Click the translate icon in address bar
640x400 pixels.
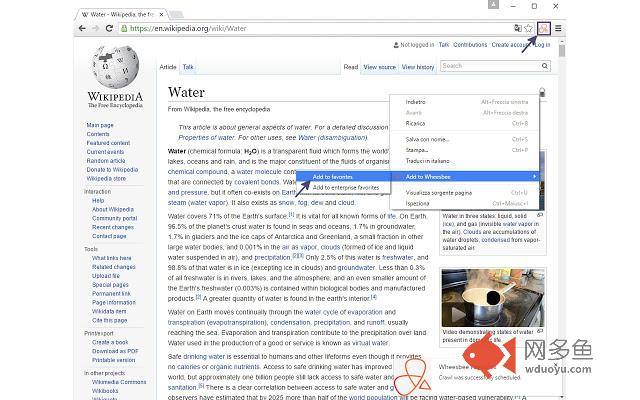(x=517, y=29)
